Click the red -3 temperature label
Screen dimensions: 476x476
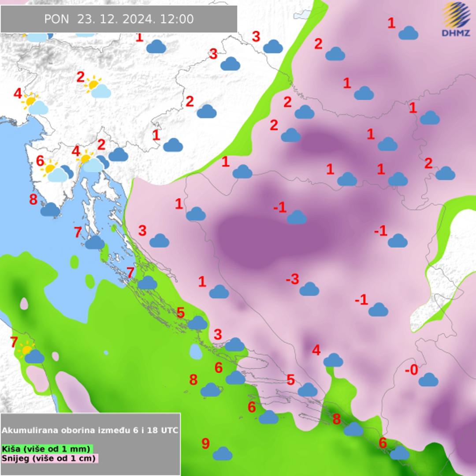pyautogui.click(x=292, y=279)
